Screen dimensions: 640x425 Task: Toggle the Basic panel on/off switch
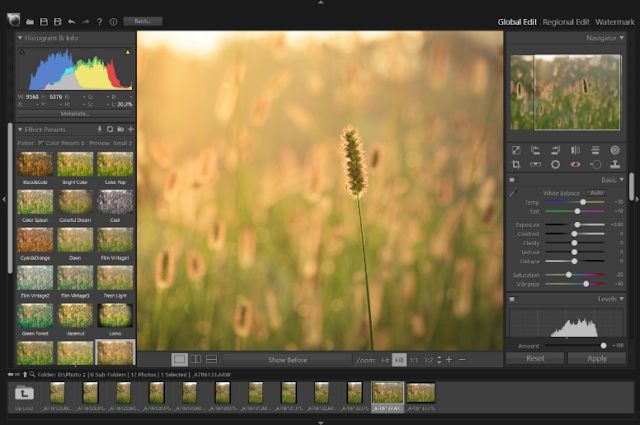[513, 180]
